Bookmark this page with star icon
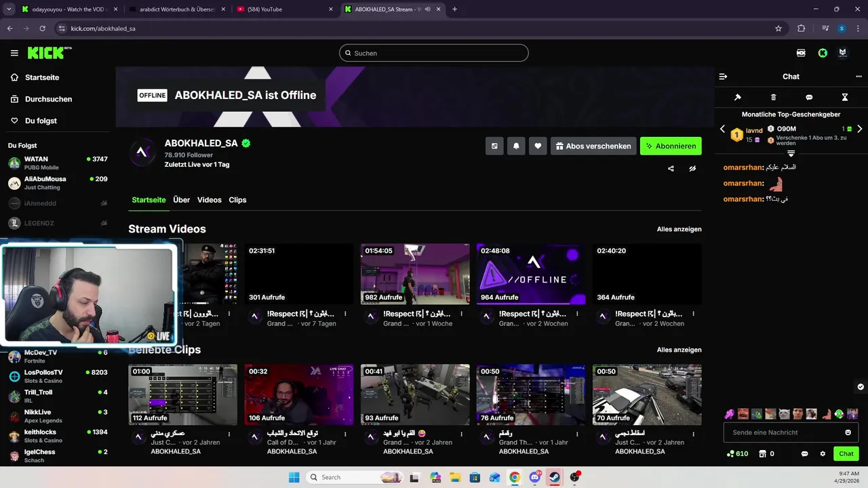The height and width of the screenshot is (488, 868). point(778,28)
